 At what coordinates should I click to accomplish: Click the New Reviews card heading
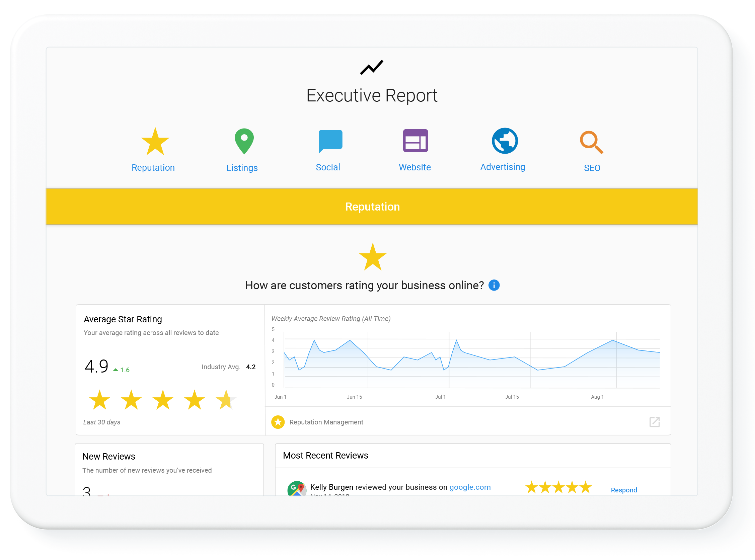tap(108, 456)
